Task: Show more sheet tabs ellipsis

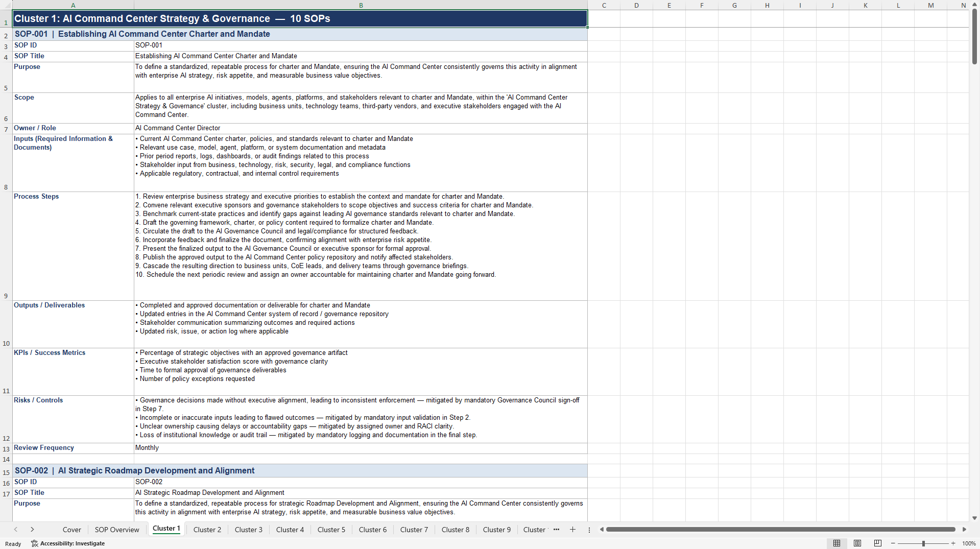Action: point(556,530)
